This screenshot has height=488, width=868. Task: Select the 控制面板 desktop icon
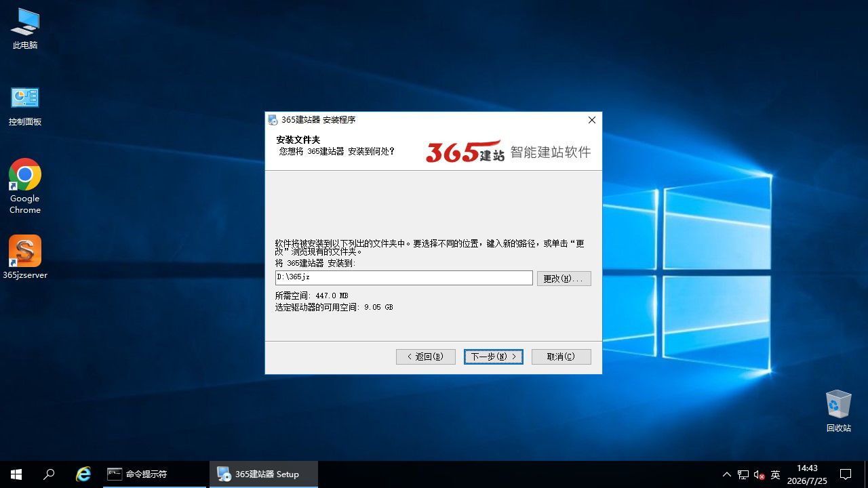click(25, 105)
